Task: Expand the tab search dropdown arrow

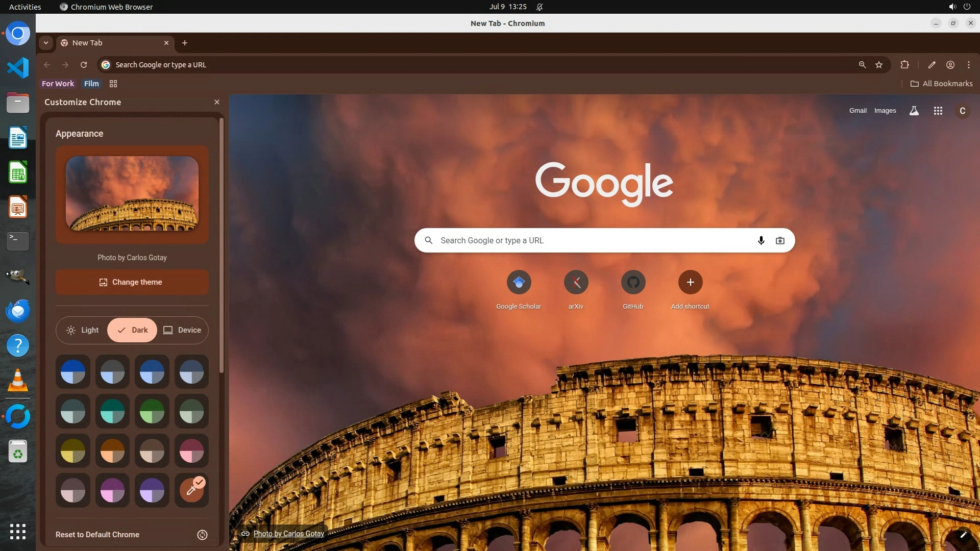Action: tap(46, 43)
